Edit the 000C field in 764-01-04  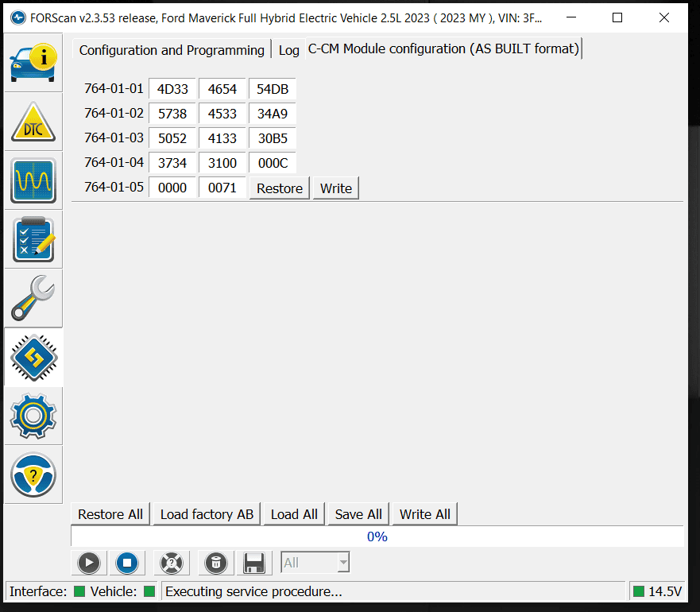point(273,163)
